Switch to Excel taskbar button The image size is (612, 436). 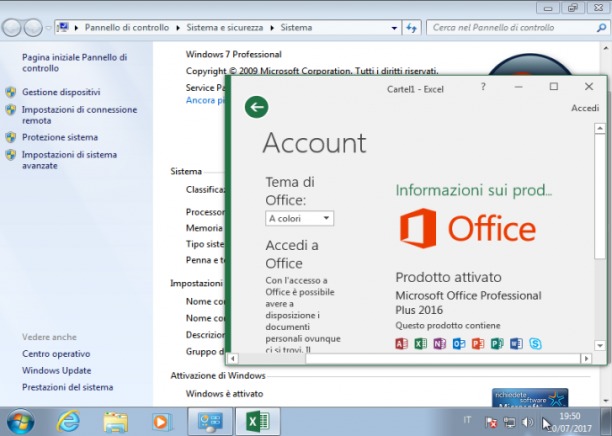[x=258, y=422]
